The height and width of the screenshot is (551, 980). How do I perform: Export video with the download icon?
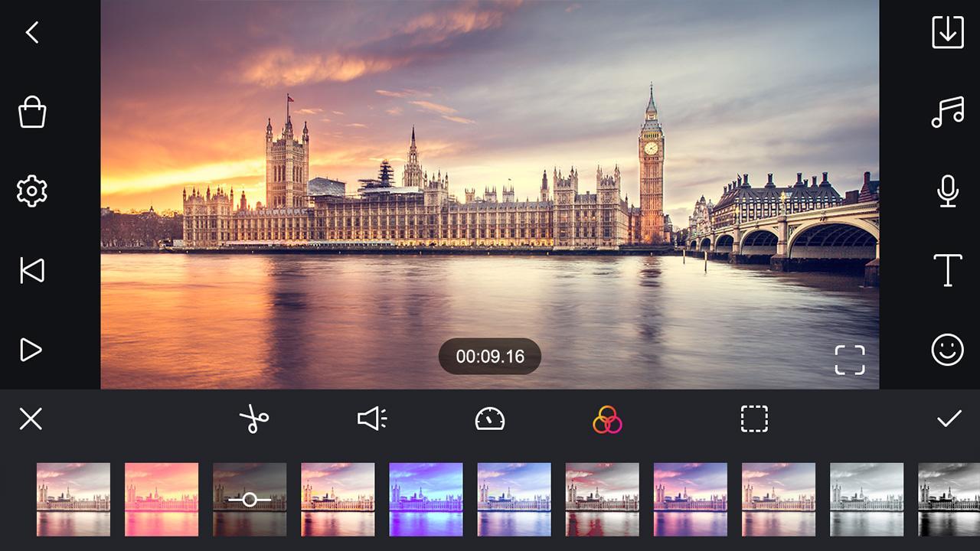(x=948, y=32)
